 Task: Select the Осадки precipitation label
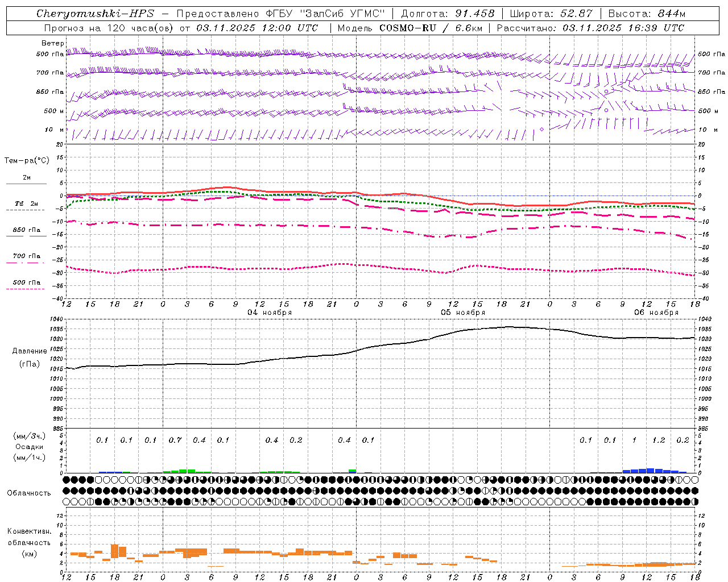(30, 447)
